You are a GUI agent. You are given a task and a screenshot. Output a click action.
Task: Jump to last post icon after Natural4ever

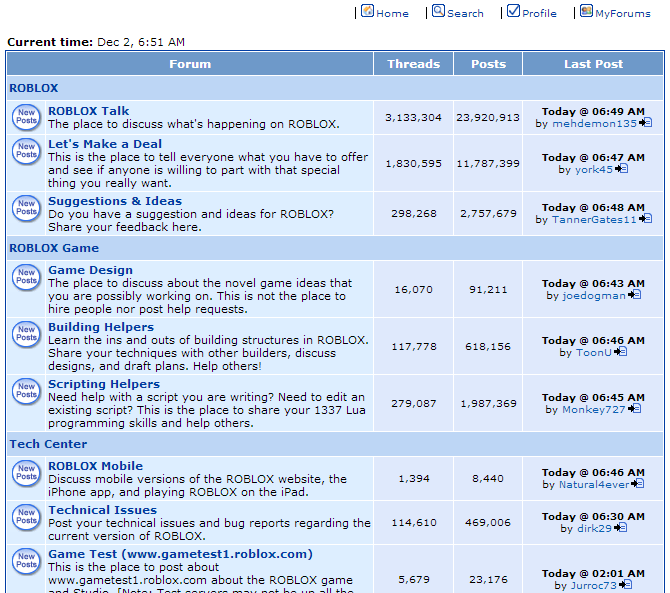point(638,484)
